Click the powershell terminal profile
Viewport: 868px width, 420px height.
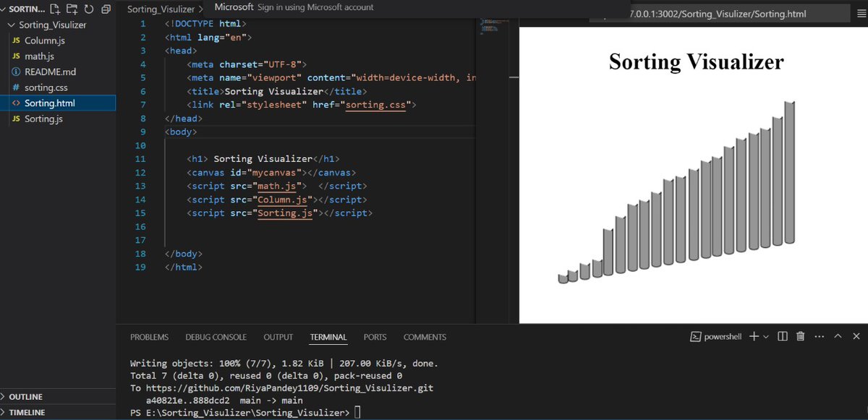[715, 337]
